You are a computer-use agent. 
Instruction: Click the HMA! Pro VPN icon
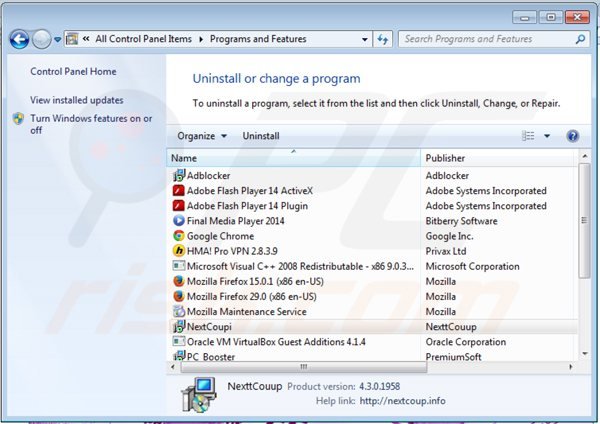click(179, 251)
